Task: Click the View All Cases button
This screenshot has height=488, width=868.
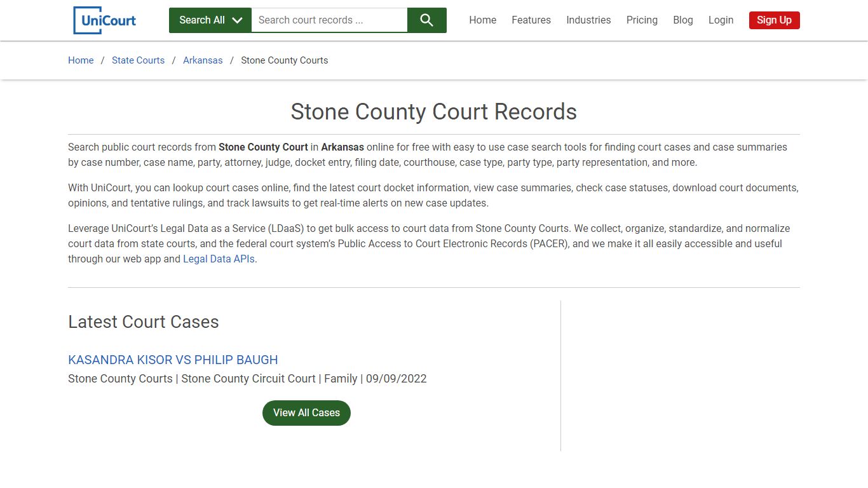Action: pyautogui.click(x=306, y=413)
